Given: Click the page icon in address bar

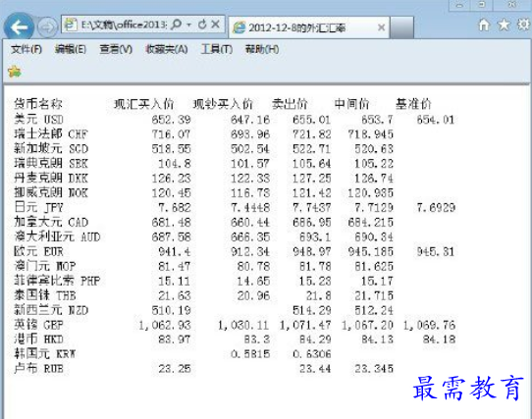Looking at the screenshot, I should click(x=71, y=25).
